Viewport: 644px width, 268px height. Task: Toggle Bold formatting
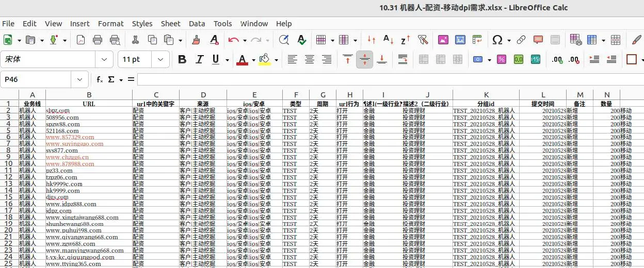(182, 60)
